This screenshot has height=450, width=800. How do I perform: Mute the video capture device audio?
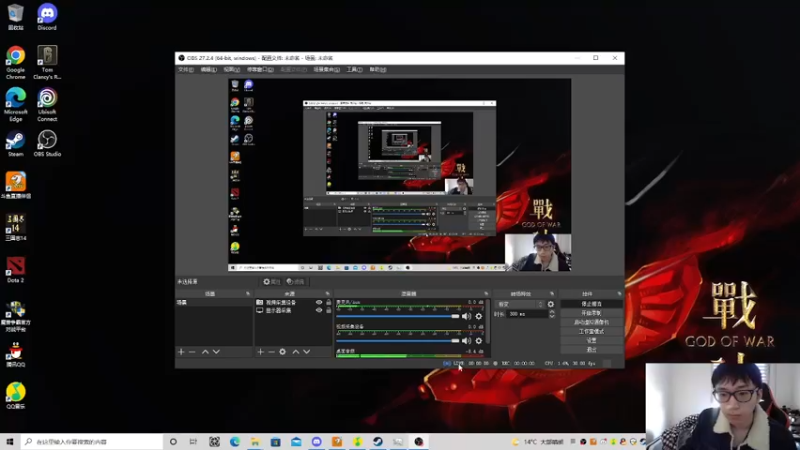coord(466,340)
